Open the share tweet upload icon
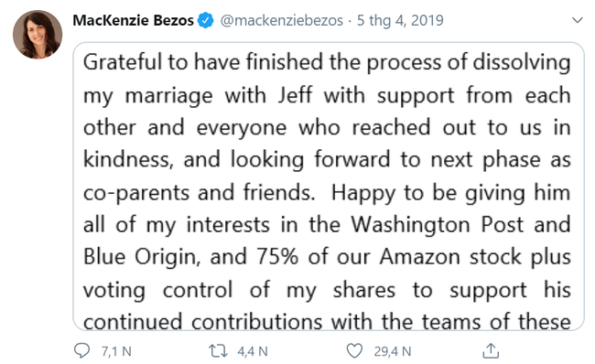The image size is (595, 364). 491,350
